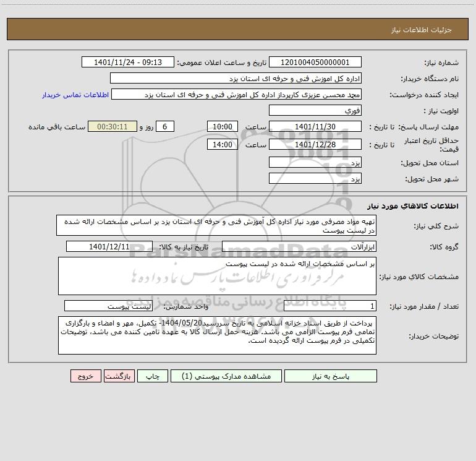
Task: Click the نام دستگاه خریدار field
Action: [236, 79]
